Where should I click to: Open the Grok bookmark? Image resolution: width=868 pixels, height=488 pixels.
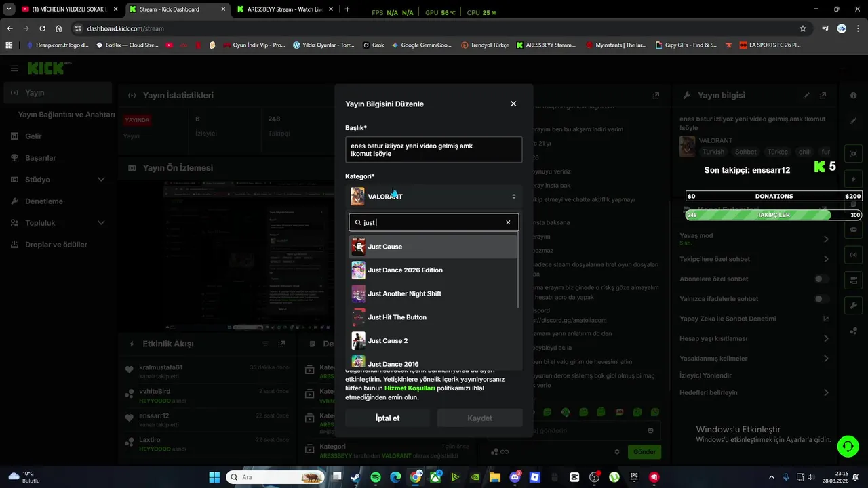point(374,45)
